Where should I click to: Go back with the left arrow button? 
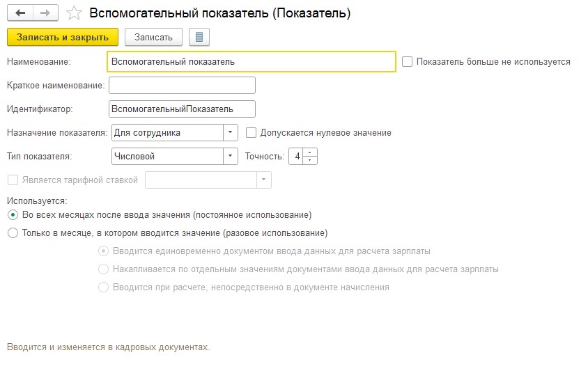point(20,13)
